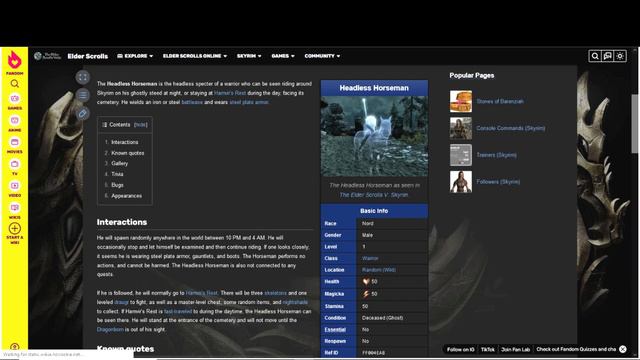Open the skeletons link
This screenshot has height=360, width=640.
tap(276, 293)
